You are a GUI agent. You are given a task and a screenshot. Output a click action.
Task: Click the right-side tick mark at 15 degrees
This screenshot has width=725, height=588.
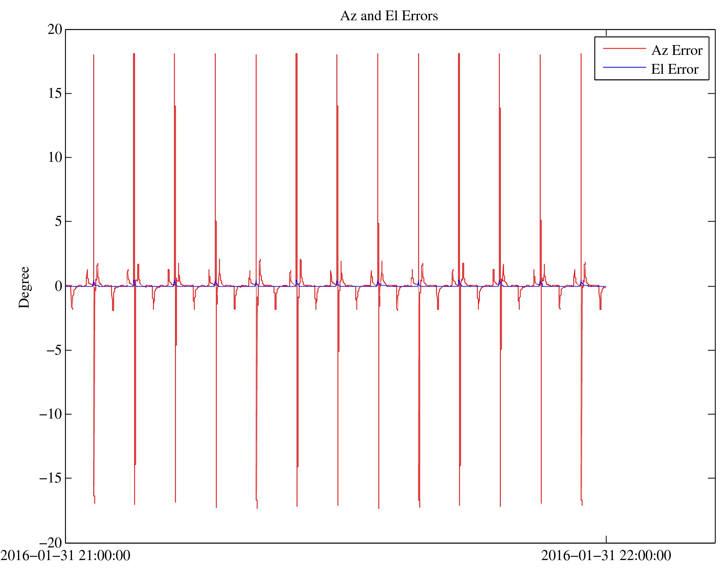(711, 94)
